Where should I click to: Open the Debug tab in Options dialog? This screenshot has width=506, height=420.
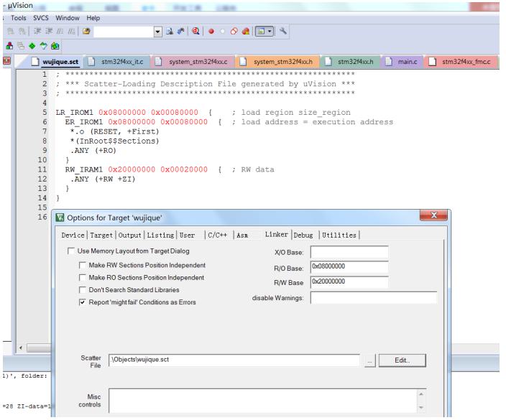tap(303, 235)
